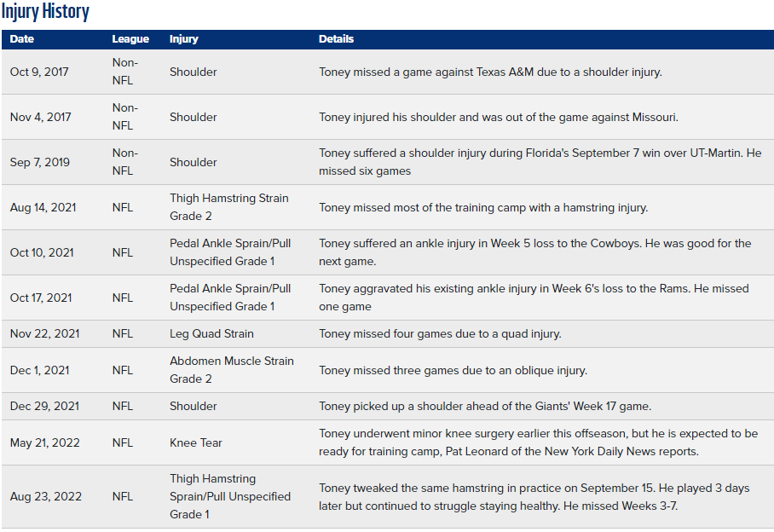Select Thigh Hamstring Strain Grade 2 injury
This screenshot has height=532, width=774.
[x=229, y=207]
